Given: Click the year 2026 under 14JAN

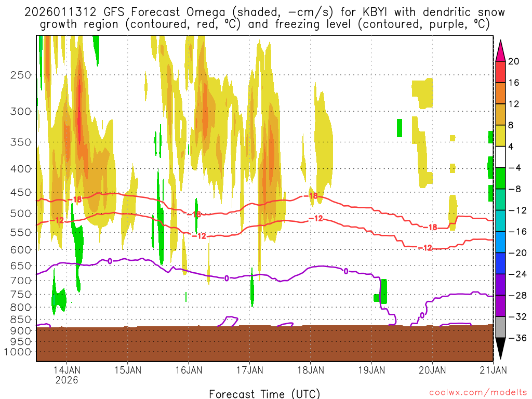Looking at the screenshot, I should [x=67, y=380].
